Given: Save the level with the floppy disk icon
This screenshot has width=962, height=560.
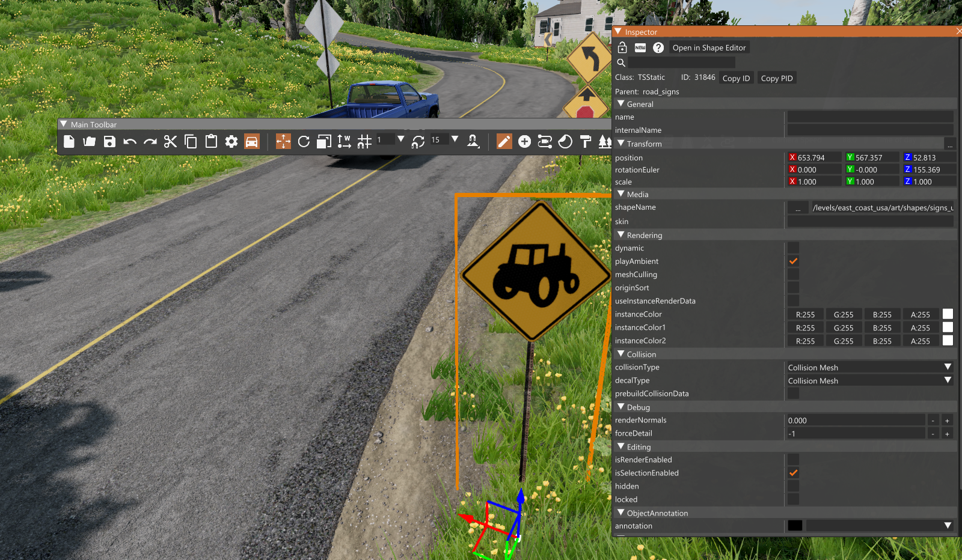Looking at the screenshot, I should coord(109,141).
